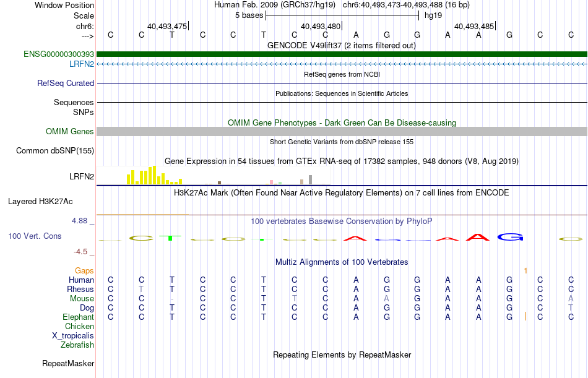588x378 pixels.
Task: Click the Elephant species row label
Action: point(78,317)
